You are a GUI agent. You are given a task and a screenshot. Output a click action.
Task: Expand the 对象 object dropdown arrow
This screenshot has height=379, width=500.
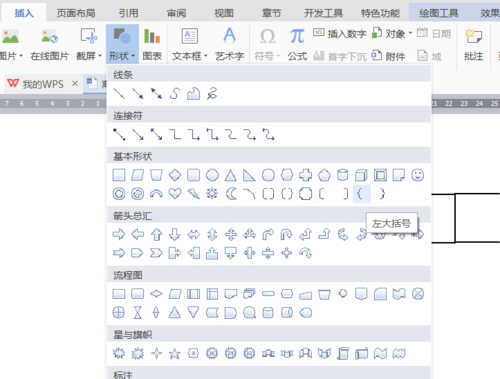click(x=410, y=33)
